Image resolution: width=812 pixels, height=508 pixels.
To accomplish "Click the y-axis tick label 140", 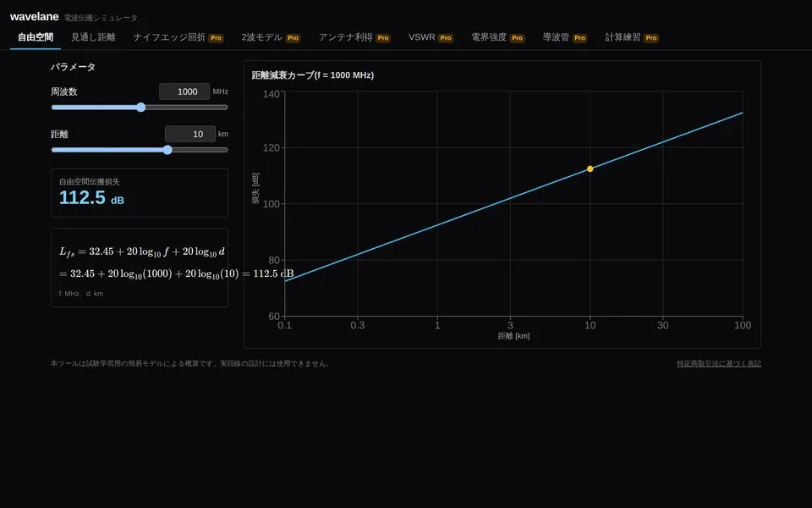I will click(x=272, y=94).
